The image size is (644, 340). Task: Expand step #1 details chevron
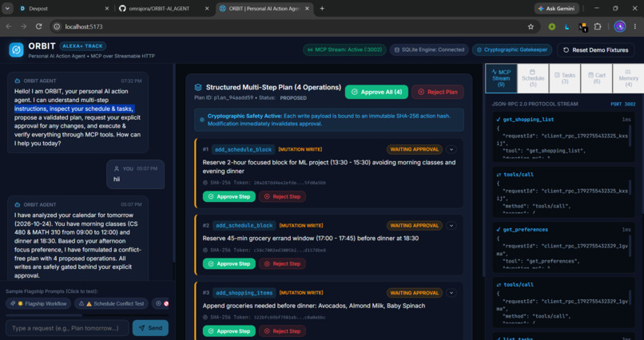451,150
